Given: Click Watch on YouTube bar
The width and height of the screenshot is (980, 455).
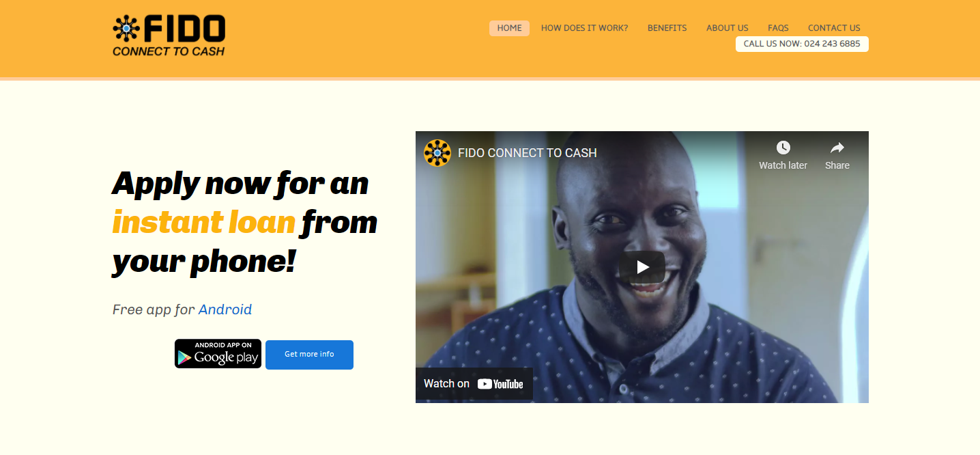Looking at the screenshot, I should 474,384.
